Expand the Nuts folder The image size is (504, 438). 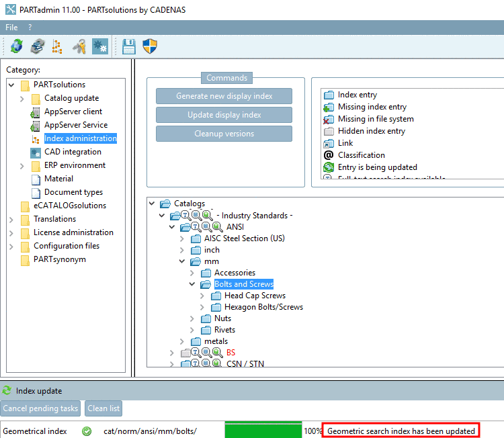click(192, 318)
